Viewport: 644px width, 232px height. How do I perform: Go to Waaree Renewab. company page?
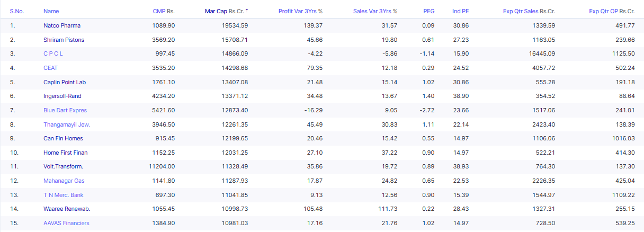point(67,209)
